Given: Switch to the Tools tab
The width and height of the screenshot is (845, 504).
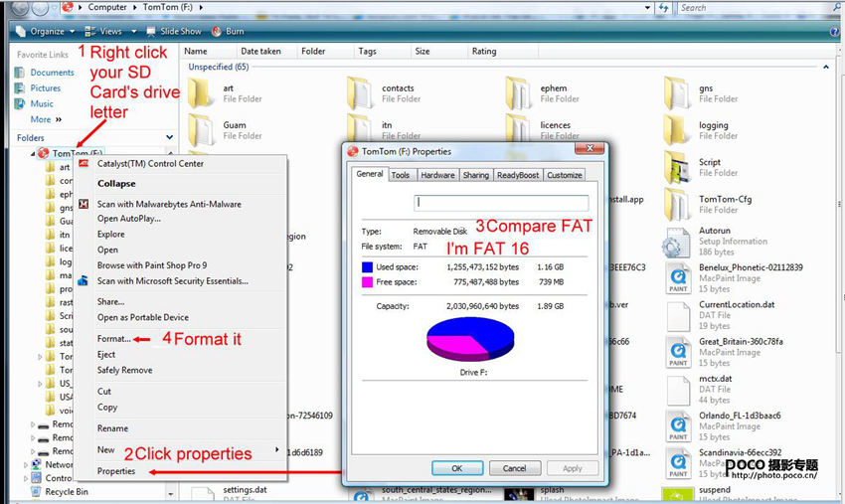Looking at the screenshot, I should pyautogui.click(x=401, y=175).
